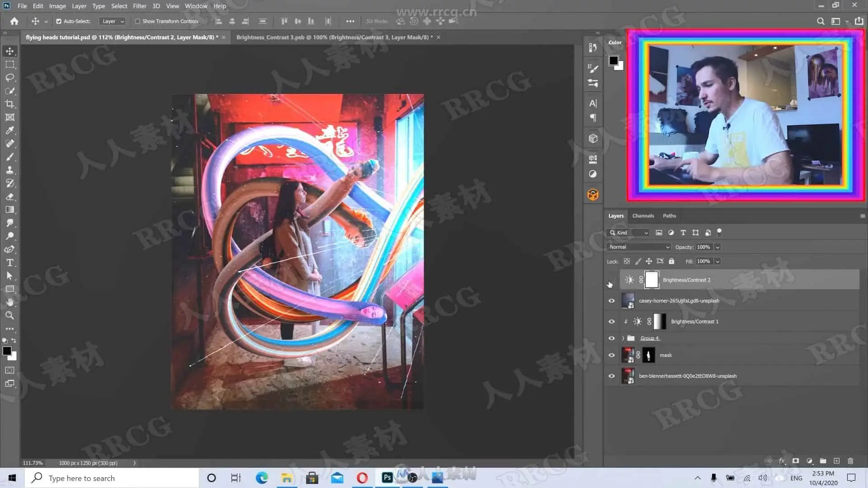The height and width of the screenshot is (488, 868).
Task: Add layer mask icon at panel bottom
Action: point(796,461)
